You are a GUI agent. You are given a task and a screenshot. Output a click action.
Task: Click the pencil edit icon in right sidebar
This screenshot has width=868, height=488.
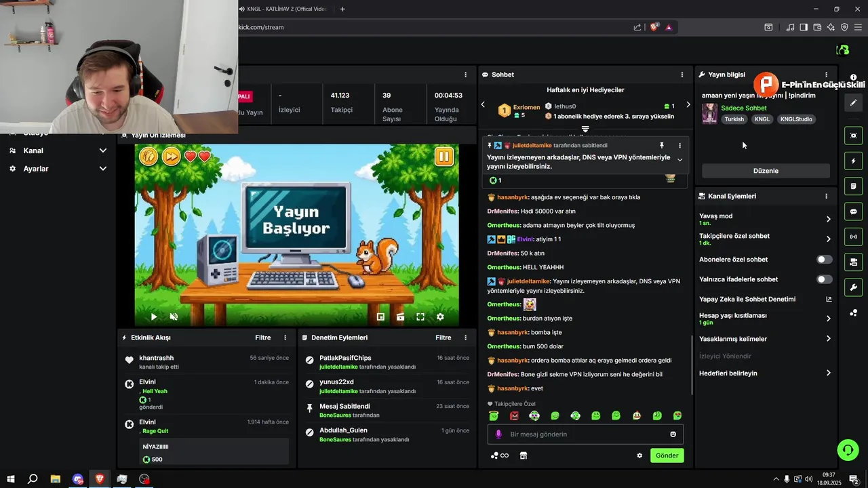[x=853, y=102]
